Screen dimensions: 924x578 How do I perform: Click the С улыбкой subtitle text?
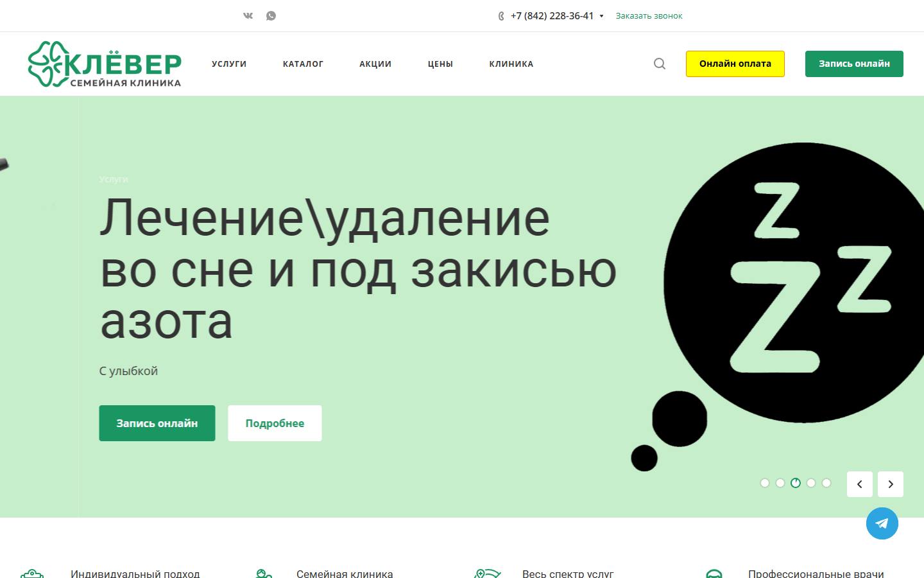128,371
